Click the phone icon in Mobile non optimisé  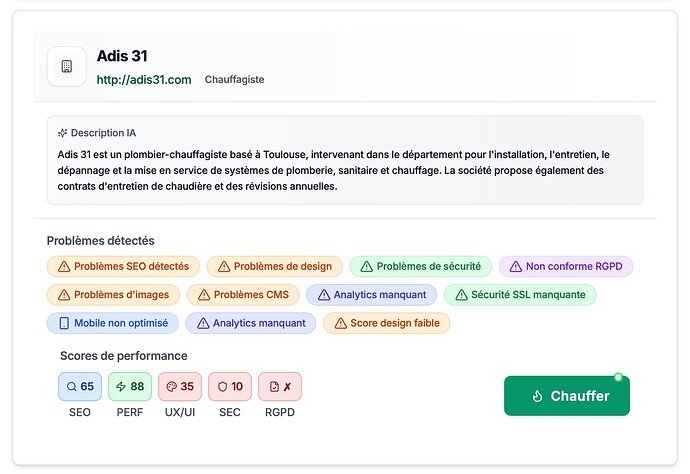[64, 323]
